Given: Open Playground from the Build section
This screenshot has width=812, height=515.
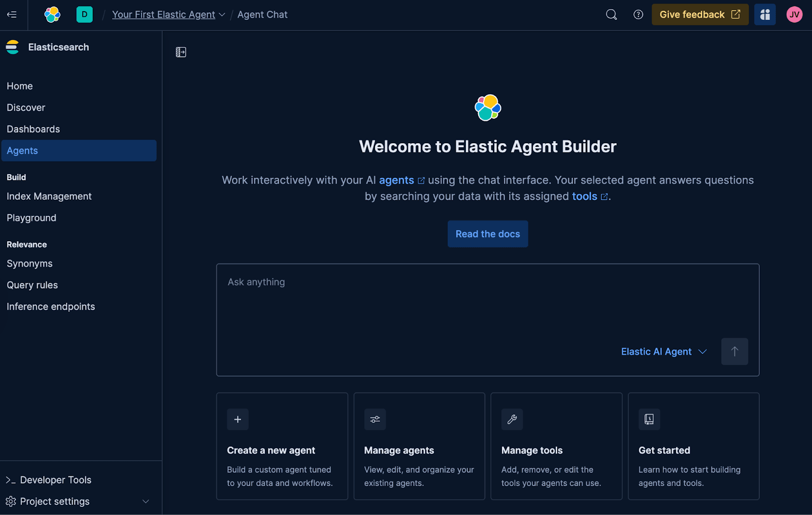Looking at the screenshot, I should 31,217.
